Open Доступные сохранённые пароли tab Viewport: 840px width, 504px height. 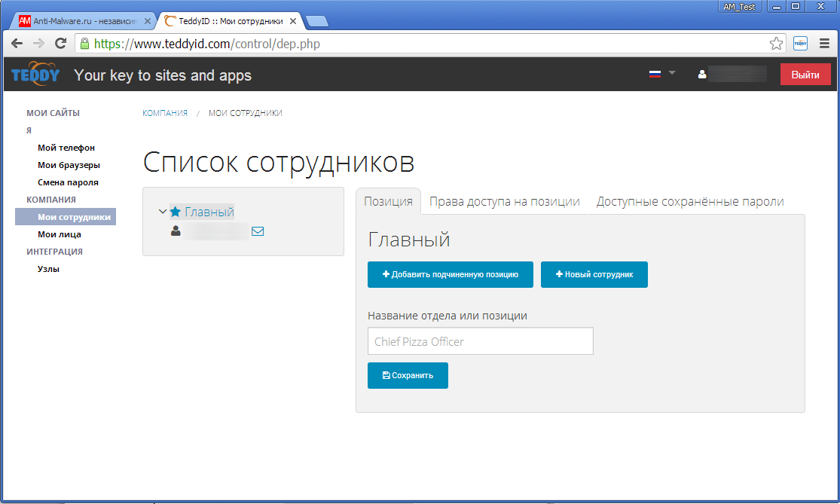(x=690, y=201)
